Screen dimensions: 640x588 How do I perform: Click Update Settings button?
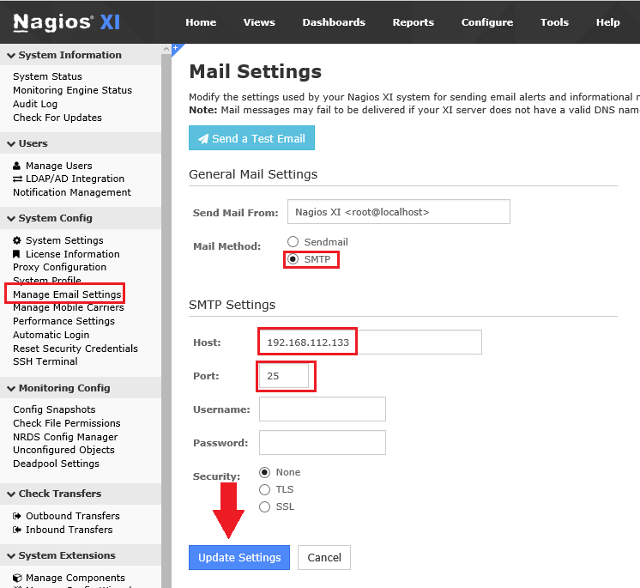point(239,557)
